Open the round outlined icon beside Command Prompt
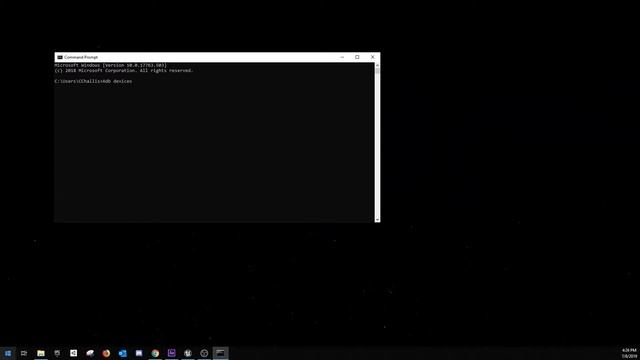This screenshot has width=640, height=360. [x=204, y=353]
